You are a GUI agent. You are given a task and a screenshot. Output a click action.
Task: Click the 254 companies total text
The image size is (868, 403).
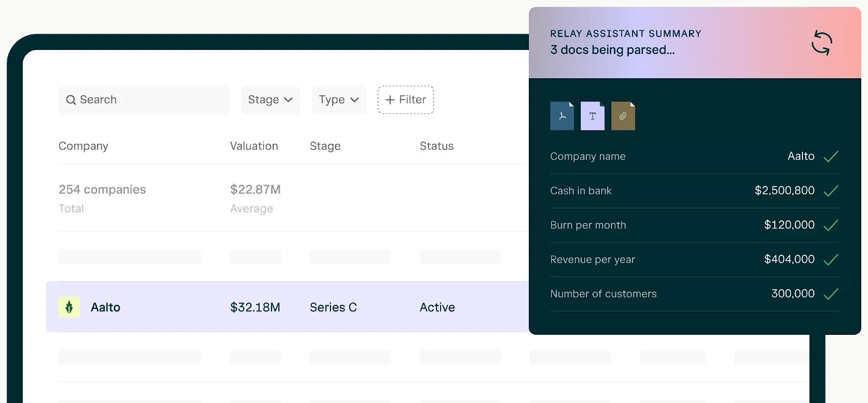coord(102,190)
